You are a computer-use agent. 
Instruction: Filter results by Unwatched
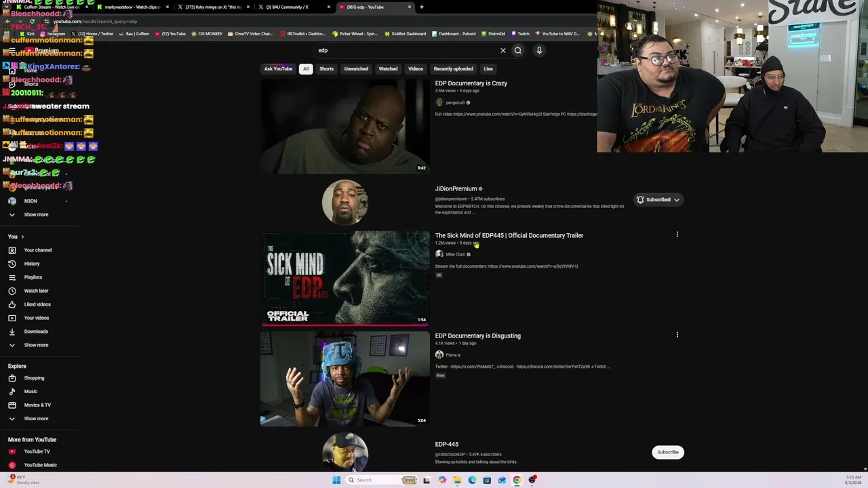[356, 68]
